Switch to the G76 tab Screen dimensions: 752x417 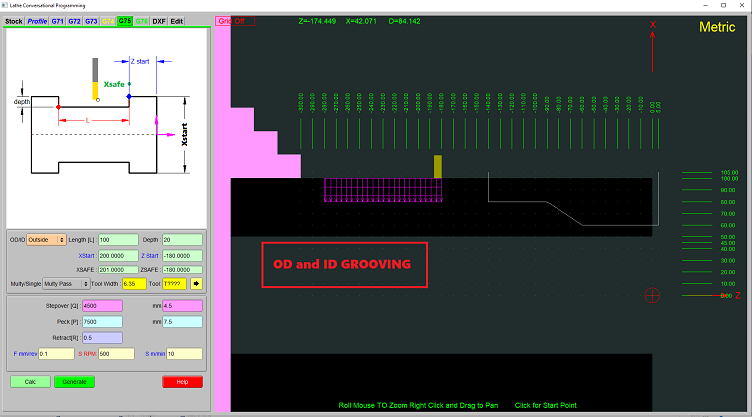(x=141, y=20)
